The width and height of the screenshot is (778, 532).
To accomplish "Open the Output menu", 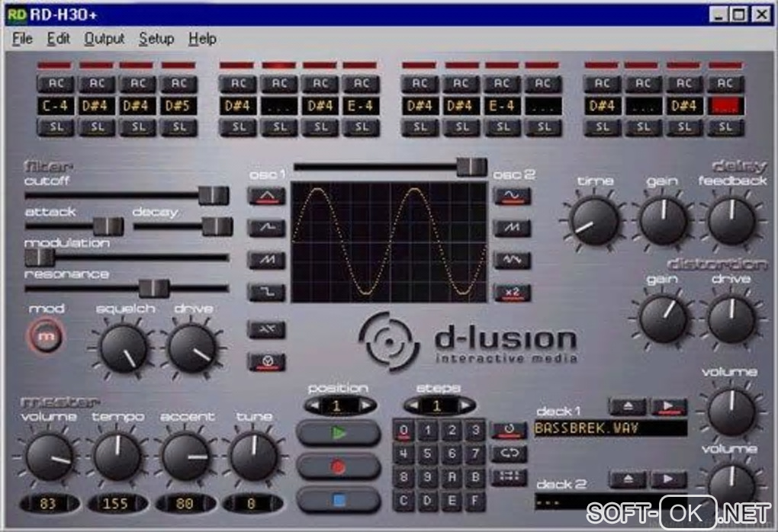I will point(104,39).
